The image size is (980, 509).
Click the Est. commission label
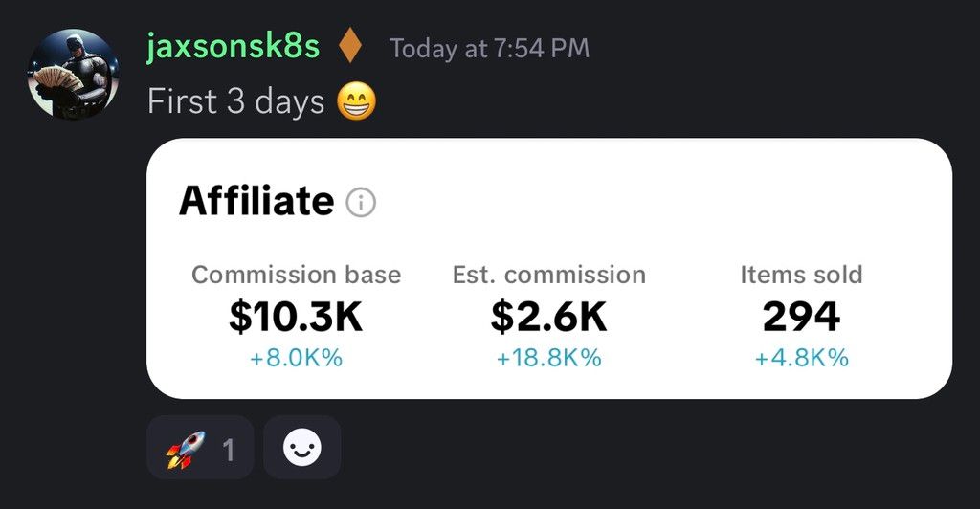(x=549, y=275)
